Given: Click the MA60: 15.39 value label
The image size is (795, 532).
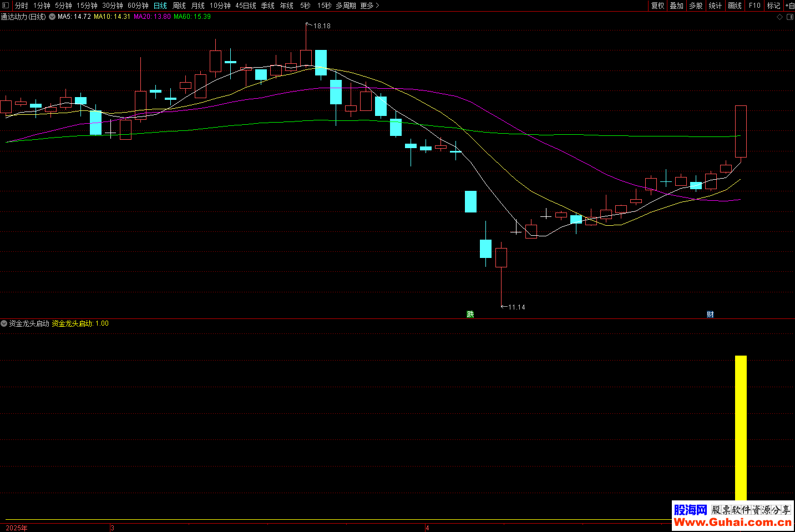Looking at the screenshot, I should tap(192, 17).
